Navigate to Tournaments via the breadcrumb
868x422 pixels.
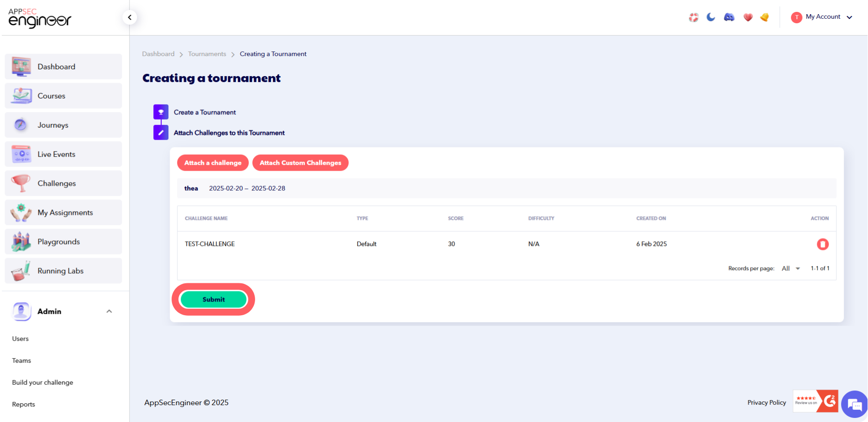207,53
